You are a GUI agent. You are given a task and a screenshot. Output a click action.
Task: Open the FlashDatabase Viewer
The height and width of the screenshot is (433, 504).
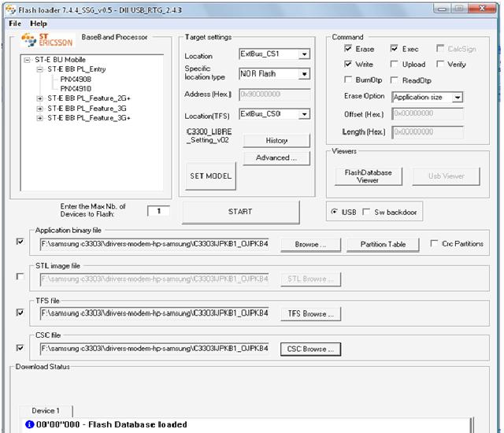[x=369, y=176]
